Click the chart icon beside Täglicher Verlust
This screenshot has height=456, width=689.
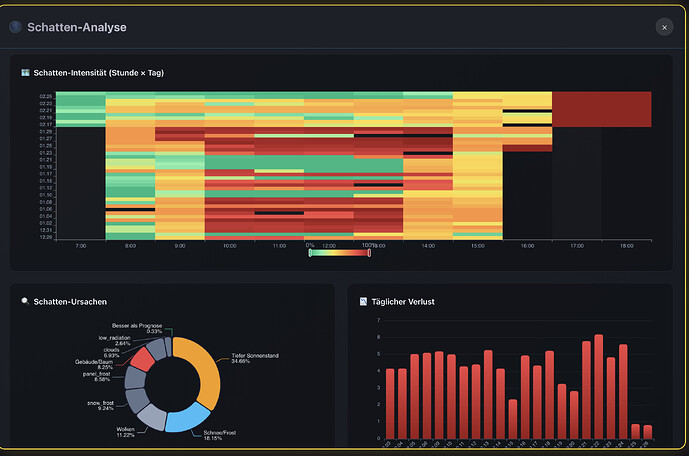click(x=363, y=301)
